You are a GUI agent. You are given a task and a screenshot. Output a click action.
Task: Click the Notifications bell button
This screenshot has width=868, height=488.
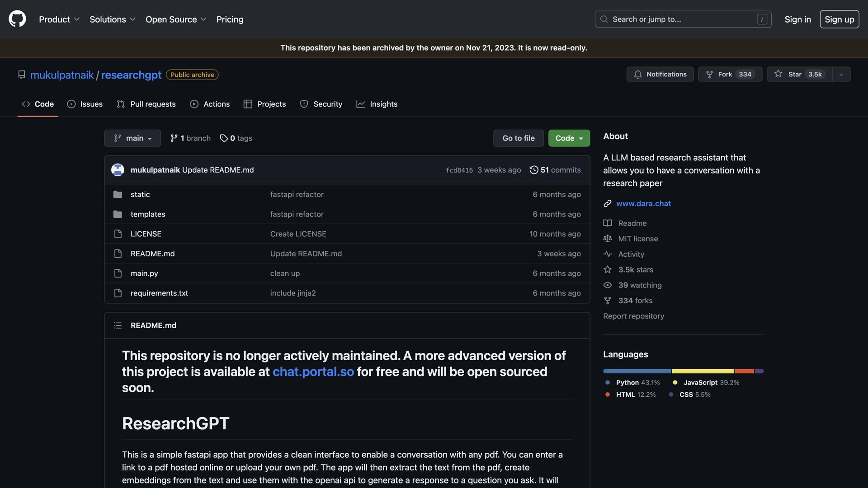(x=660, y=74)
